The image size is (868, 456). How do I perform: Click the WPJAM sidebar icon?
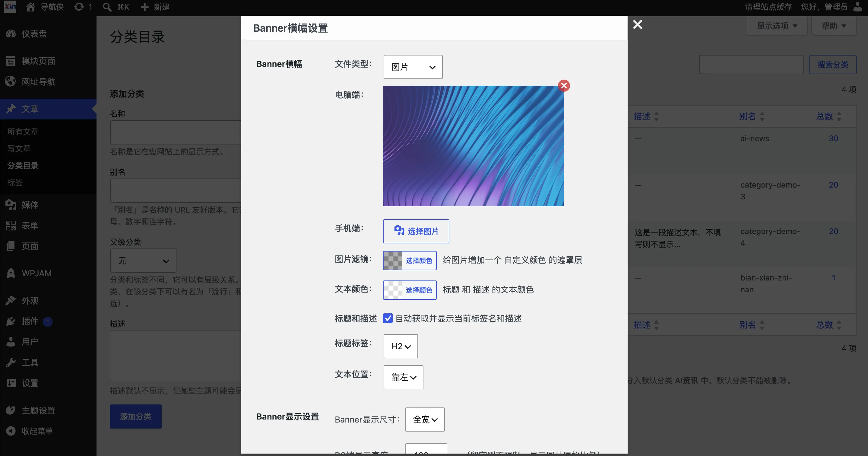point(11,273)
